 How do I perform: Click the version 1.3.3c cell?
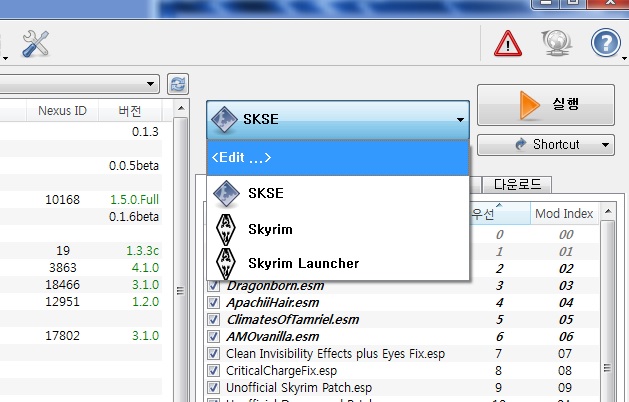[x=142, y=250]
